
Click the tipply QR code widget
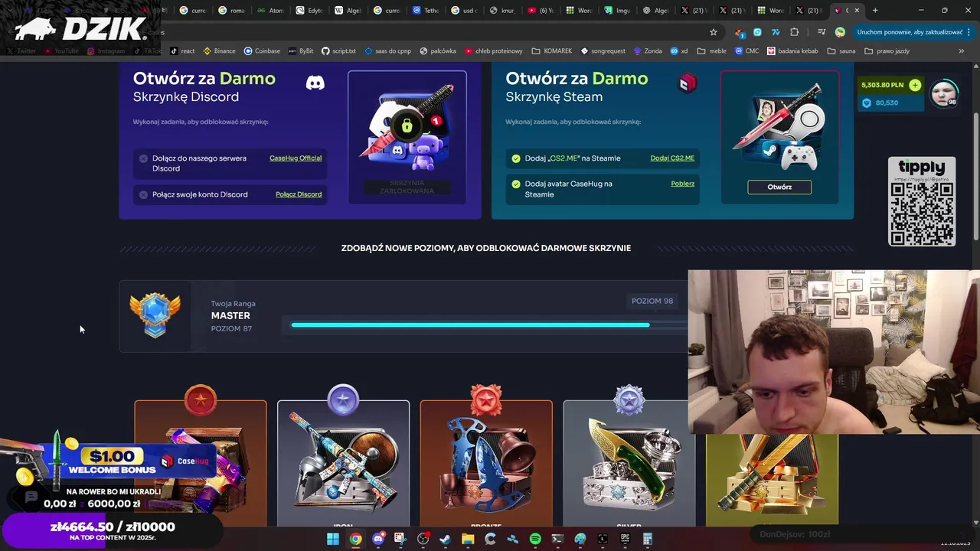tap(922, 202)
